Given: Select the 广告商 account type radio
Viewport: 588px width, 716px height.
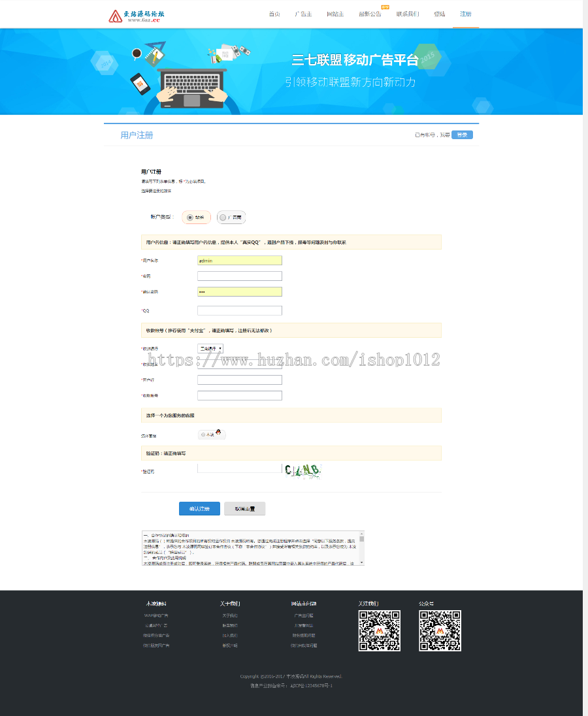Looking at the screenshot, I should [223, 218].
